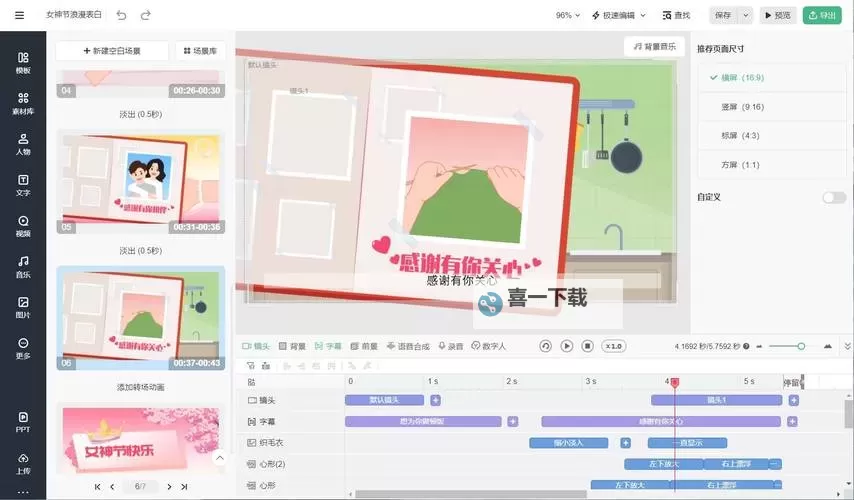Open the 图片 images panel

(23, 308)
